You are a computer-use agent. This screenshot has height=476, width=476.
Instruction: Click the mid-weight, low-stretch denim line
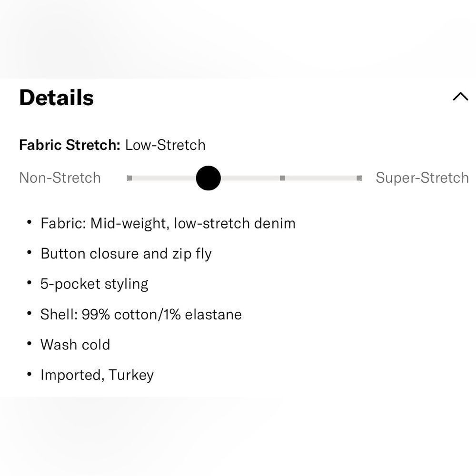(168, 223)
